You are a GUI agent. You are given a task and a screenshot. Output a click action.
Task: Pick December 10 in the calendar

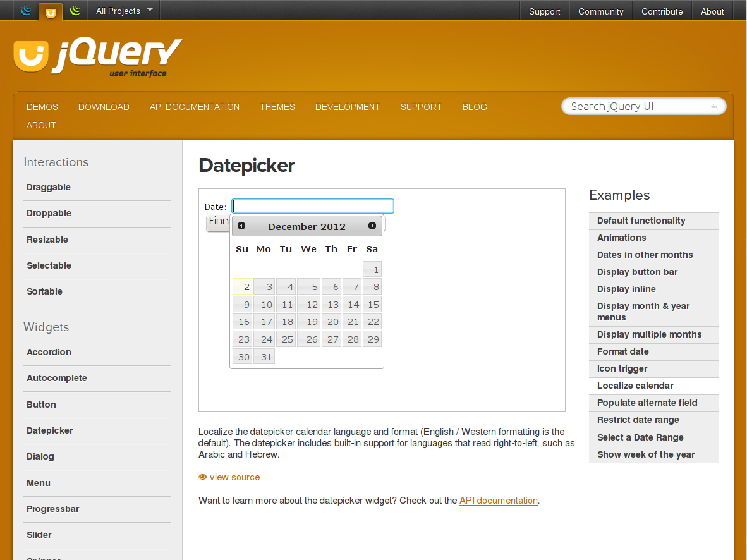(x=264, y=304)
